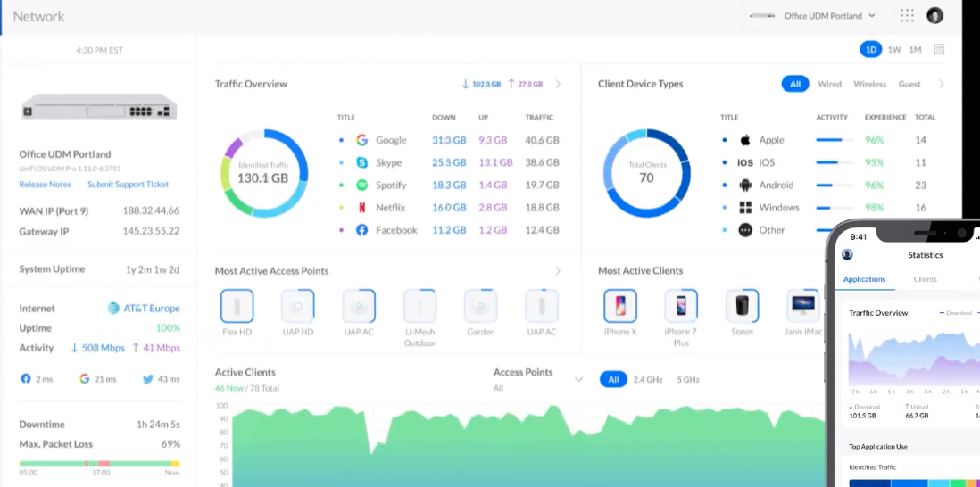This screenshot has width=980, height=487.
Task: Click the downtime timeline bar
Action: coord(99,464)
